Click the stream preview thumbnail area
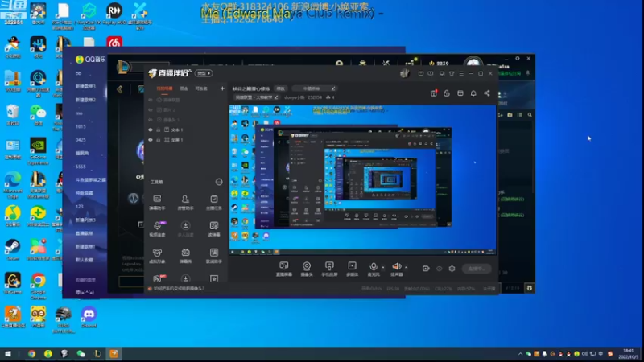644x362 pixels. (x=363, y=179)
